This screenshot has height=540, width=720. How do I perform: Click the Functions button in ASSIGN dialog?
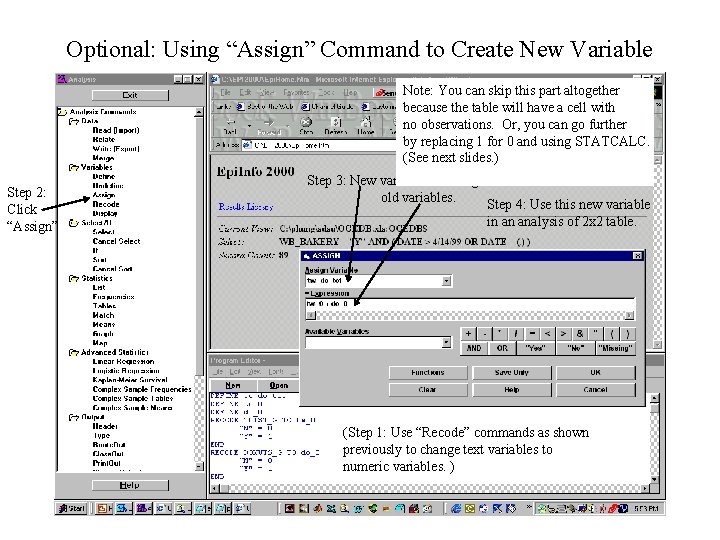[428, 372]
